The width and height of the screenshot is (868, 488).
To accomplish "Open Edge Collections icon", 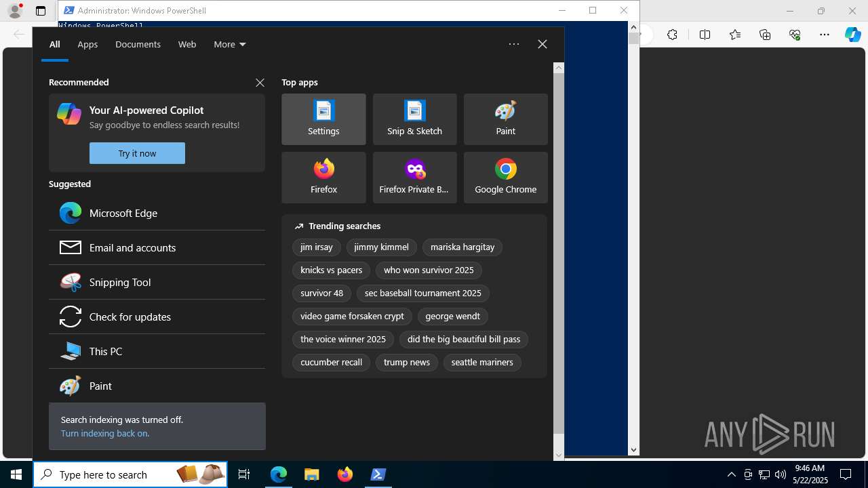I will [765, 35].
